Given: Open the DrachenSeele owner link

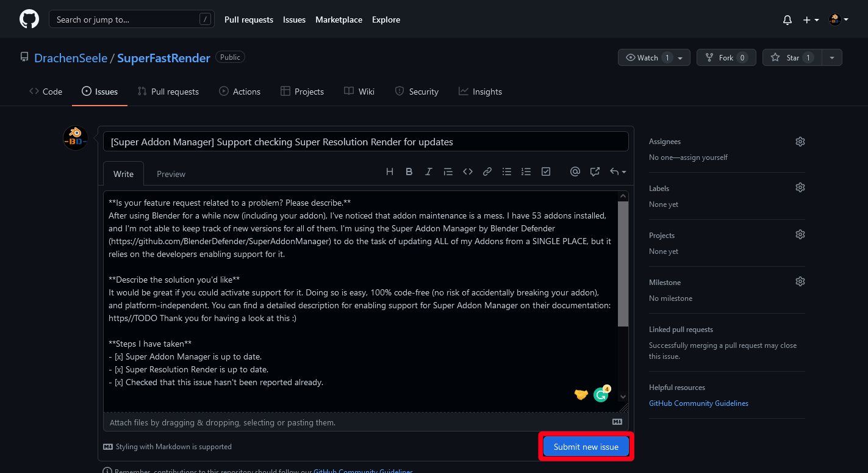Looking at the screenshot, I should point(70,58).
